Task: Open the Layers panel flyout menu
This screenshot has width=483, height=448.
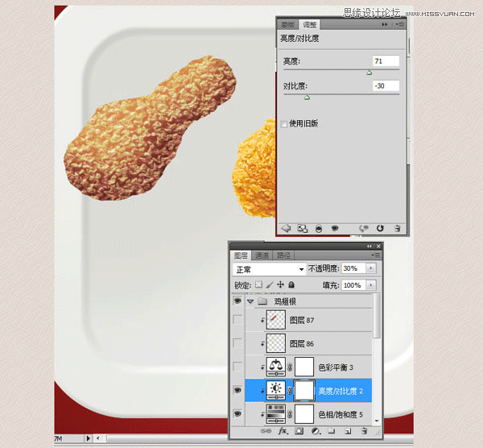Action: pos(377,255)
